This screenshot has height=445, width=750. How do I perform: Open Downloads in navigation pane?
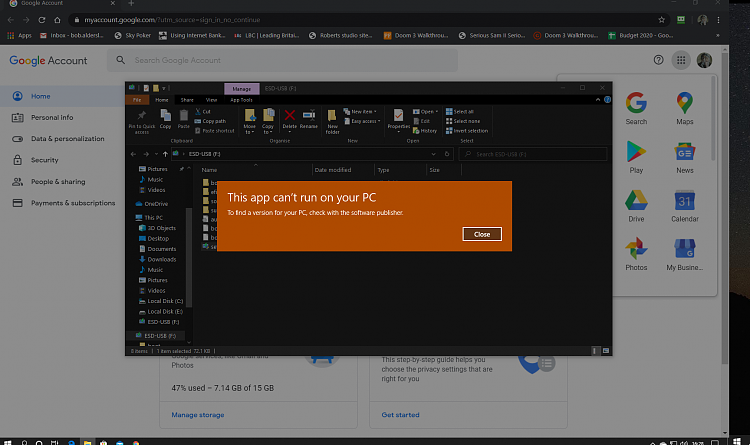click(x=157, y=259)
